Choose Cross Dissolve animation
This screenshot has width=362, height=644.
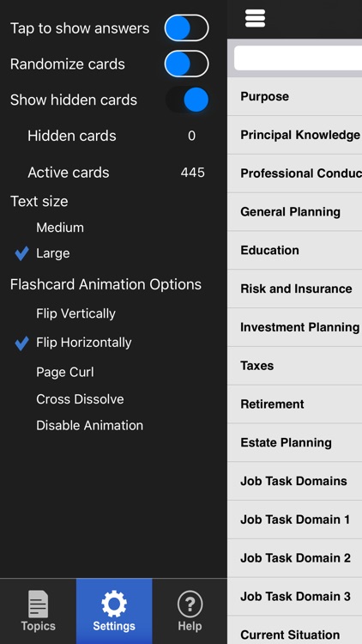80,399
